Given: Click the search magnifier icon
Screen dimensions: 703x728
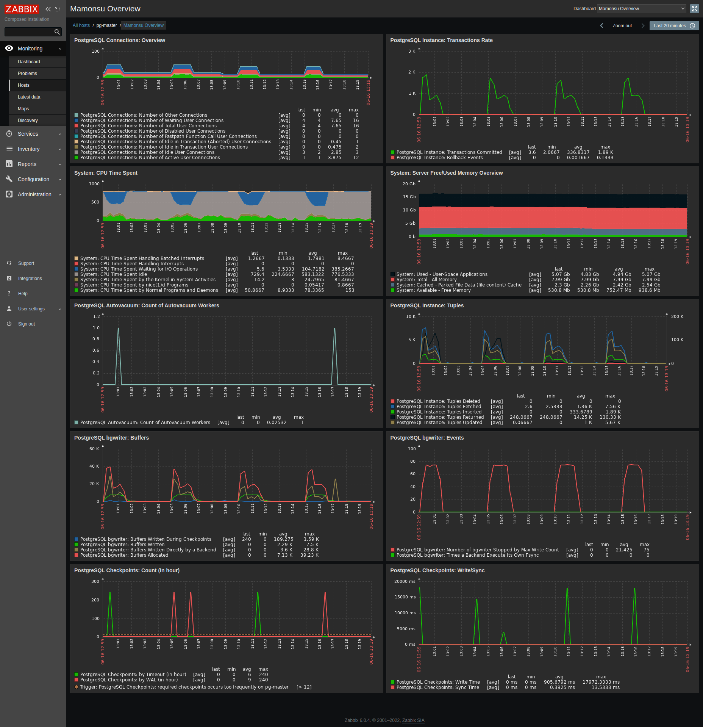Looking at the screenshot, I should 57,32.
